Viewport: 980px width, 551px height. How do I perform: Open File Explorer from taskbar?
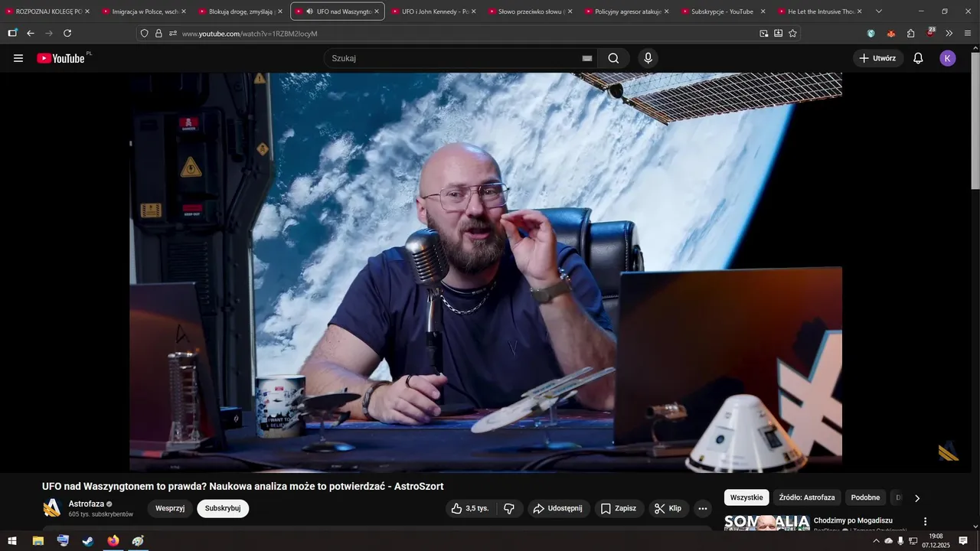[x=38, y=541]
